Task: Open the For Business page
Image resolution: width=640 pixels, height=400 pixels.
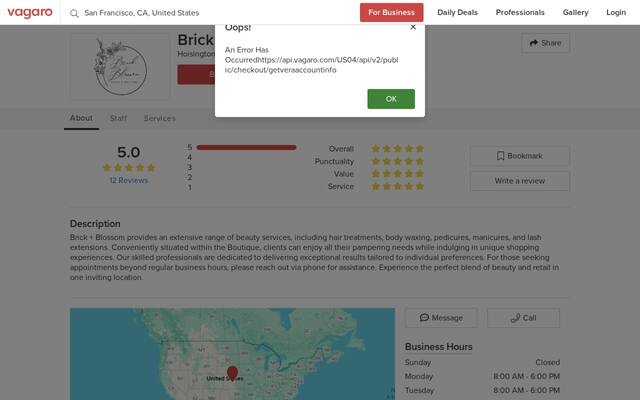Action: coord(391,13)
